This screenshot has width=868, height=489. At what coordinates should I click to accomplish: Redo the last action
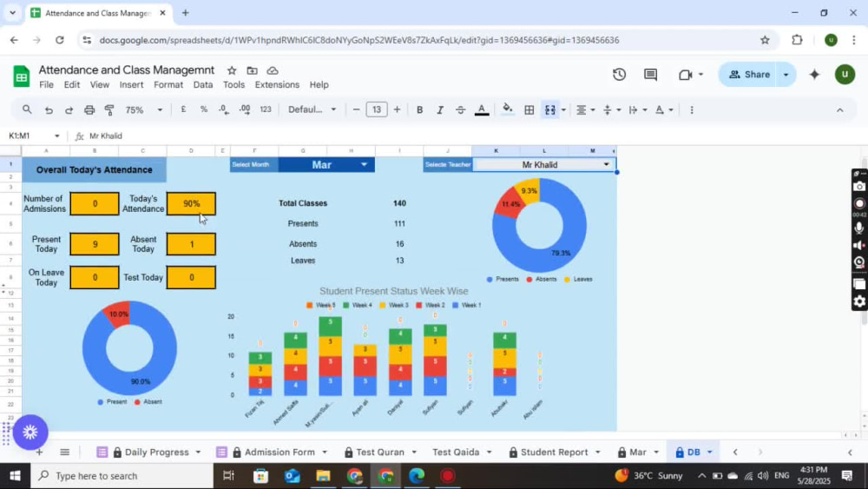pos(69,109)
